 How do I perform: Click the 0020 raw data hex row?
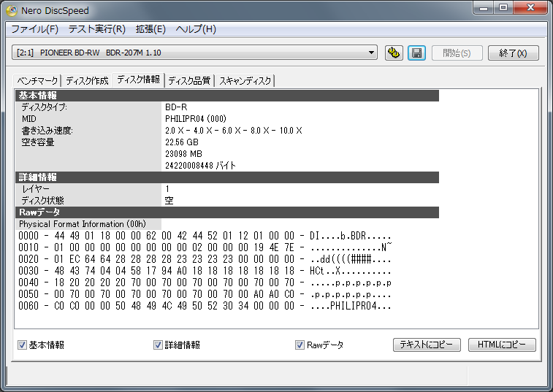pyautogui.click(x=205, y=259)
